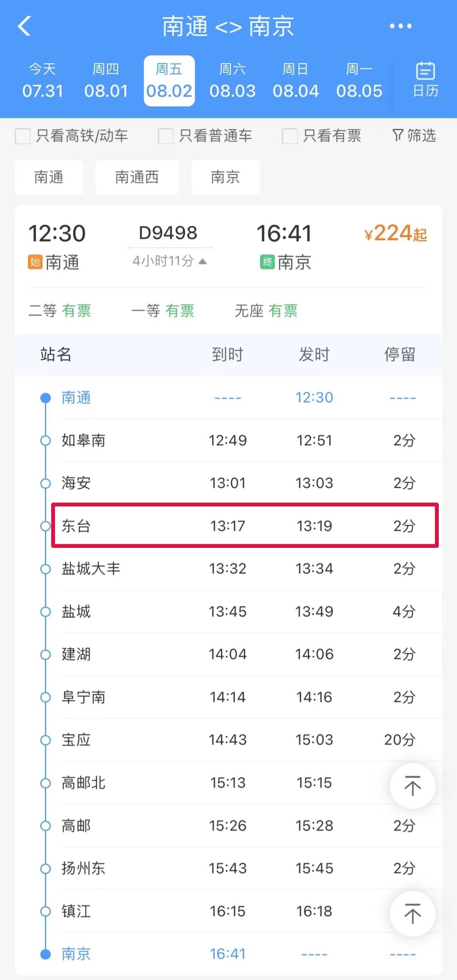Select the Dongtai stop row
Image resolution: width=457 pixels, height=980 pixels.
click(x=245, y=526)
